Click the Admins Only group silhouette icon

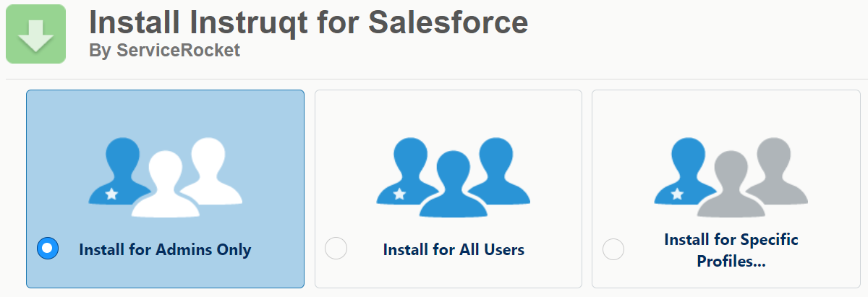pos(165,177)
